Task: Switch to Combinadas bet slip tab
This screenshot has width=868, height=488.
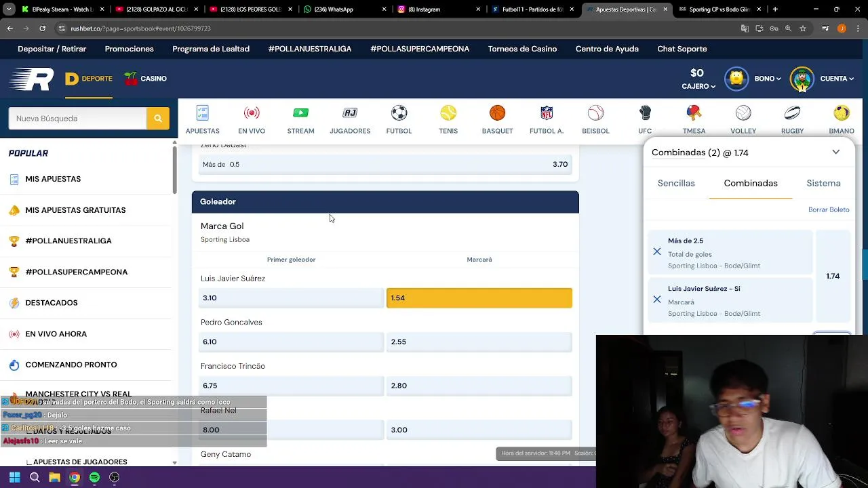Action: click(751, 183)
